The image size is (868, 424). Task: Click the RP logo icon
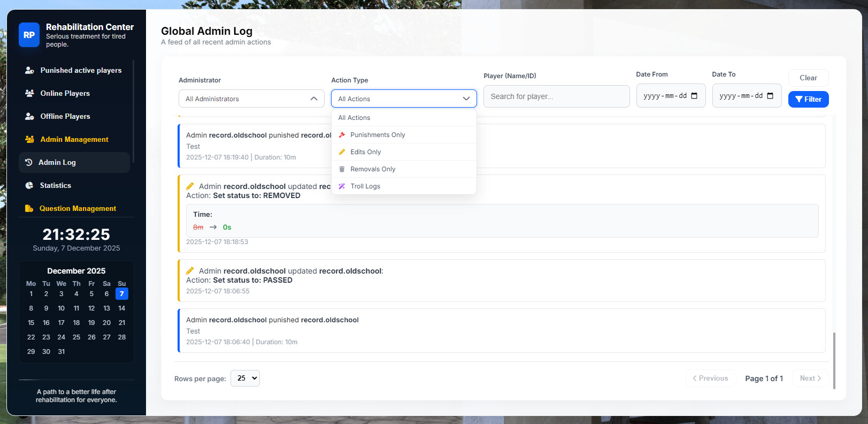tap(29, 35)
